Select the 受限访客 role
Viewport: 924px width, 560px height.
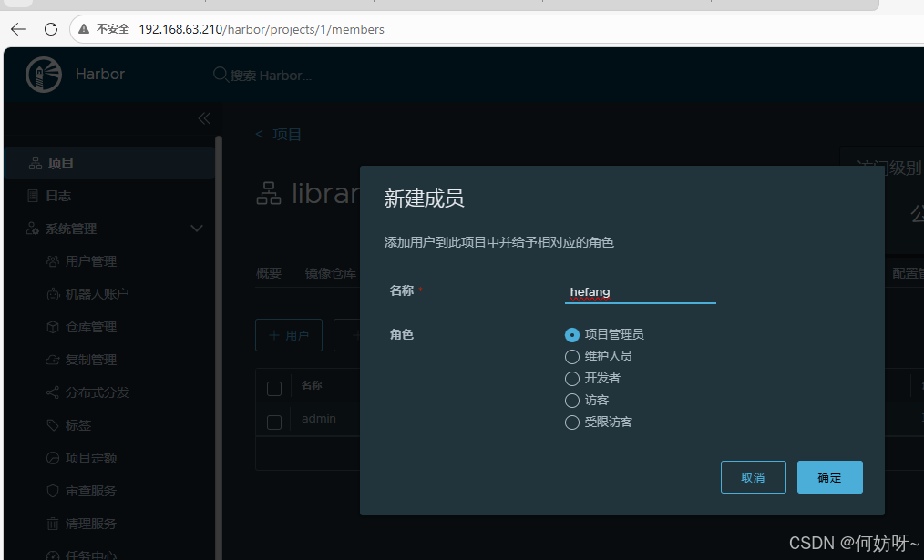point(571,423)
